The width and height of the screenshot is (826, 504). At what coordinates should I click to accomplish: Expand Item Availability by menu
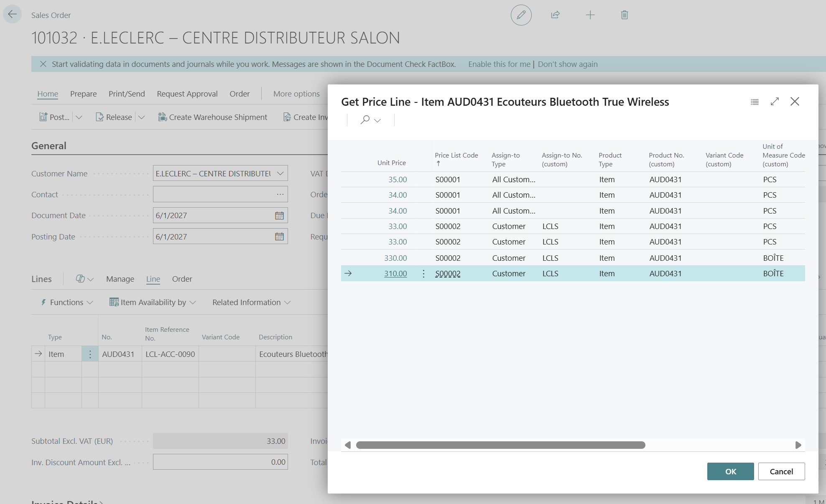tap(153, 302)
